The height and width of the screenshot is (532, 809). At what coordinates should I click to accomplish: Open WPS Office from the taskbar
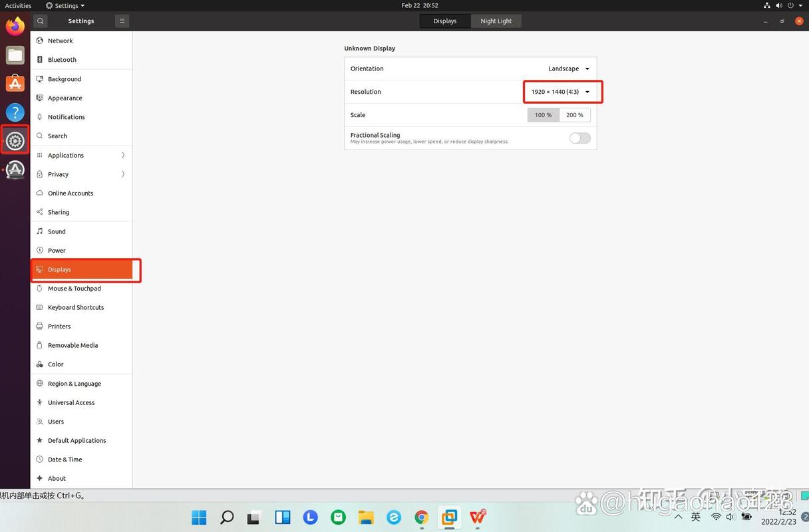pos(477,517)
